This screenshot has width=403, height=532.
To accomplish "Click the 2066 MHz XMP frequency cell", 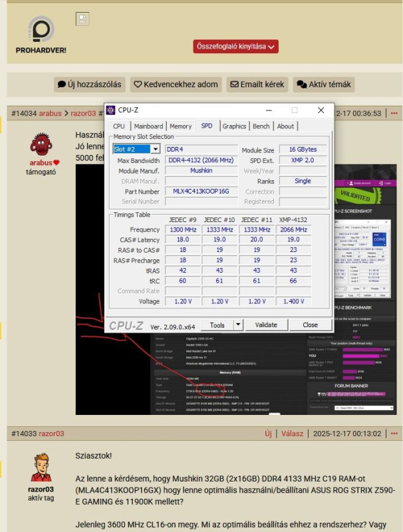I will 293,229.
